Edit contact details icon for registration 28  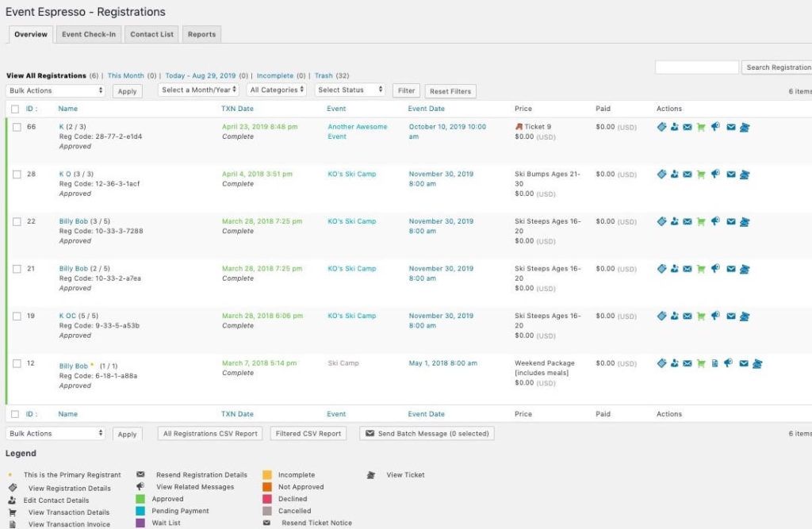[x=675, y=174]
